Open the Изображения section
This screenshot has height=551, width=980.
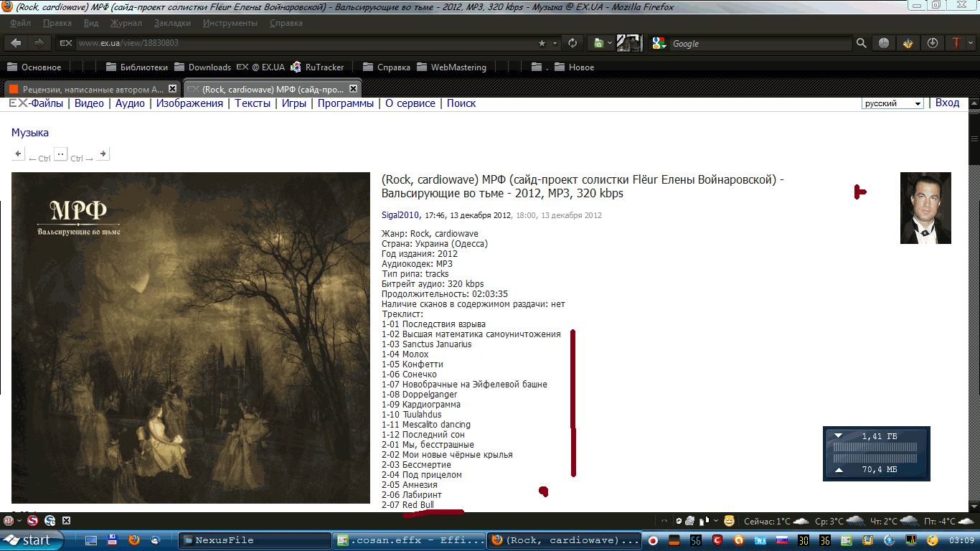coord(190,103)
